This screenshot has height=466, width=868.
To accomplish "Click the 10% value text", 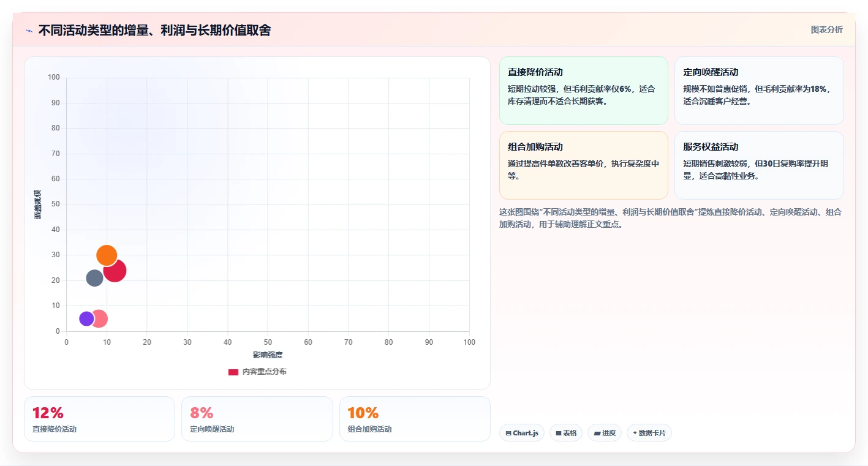I will [363, 413].
